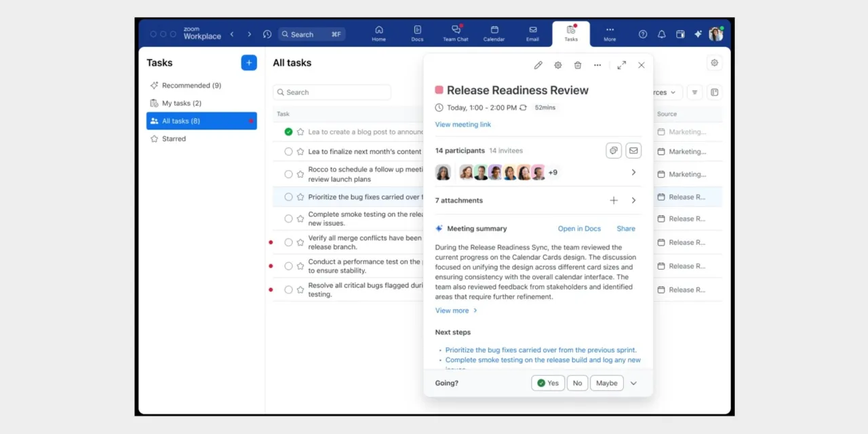Viewport: 868px width, 434px height.
Task: Mark 'Resolve all critical bugs' task complete
Action: 288,290
